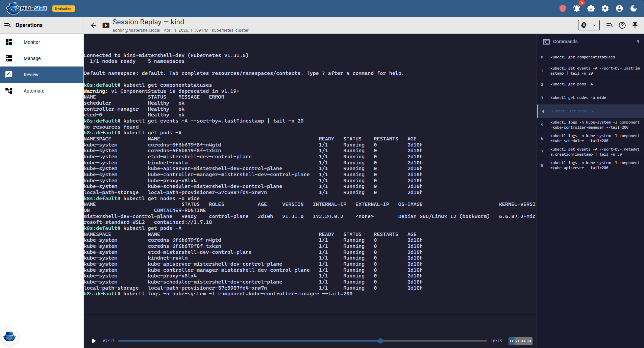Open the robot assistant icon in header
The width and height of the screenshot is (644, 348).
[591, 8]
